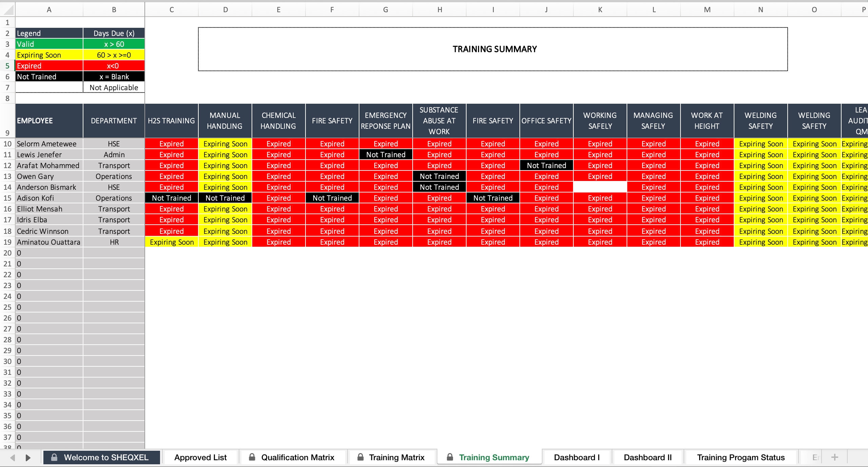
Task: Click the green Valid legend swatch
Action: (49, 44)
